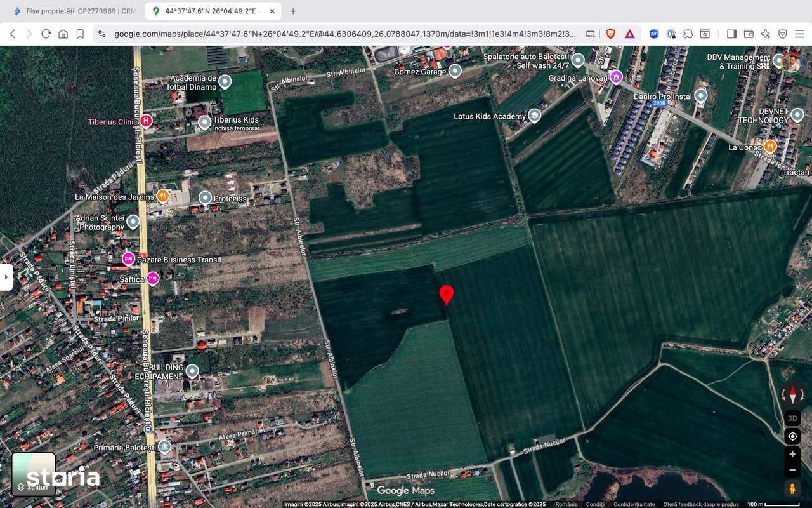
Task: Launch Leo AI sparkle icon
Action: (x=766, y=34)
